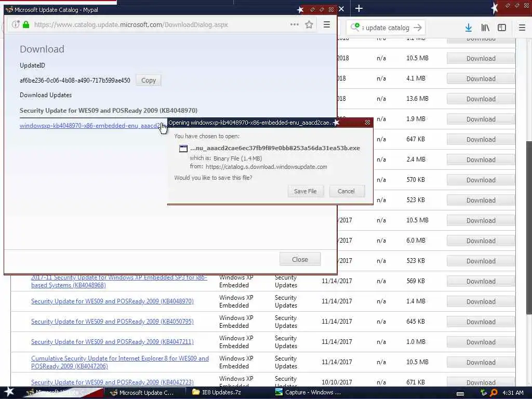This screenshot has width=532, height=399.
Task: Click the main page vertical scrollbar thumb
Action: (x=528, y=228)
